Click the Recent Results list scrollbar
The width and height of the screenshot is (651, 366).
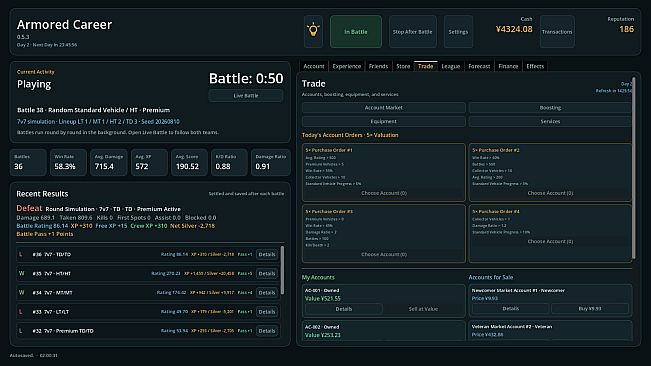tap(282, 270)
